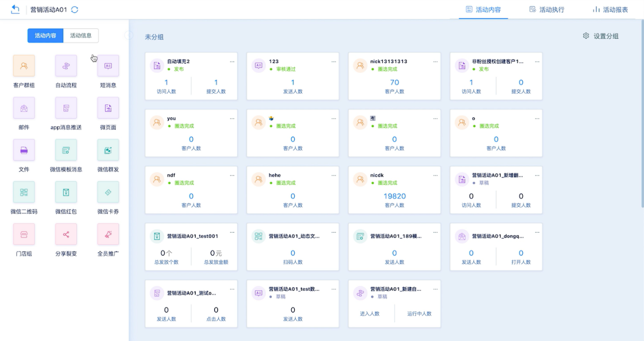The image size is (644, 341).
Task: Select the 微信卡券 coupon icon
Action: pyautogui.click(x=108, y=192)
